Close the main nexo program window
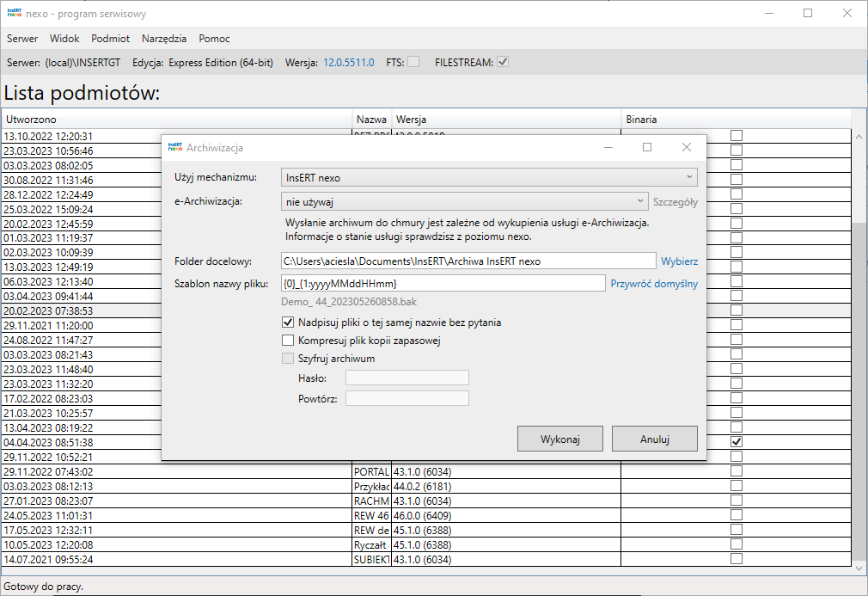This screenshot has height=596, width=868. (847, 13)
